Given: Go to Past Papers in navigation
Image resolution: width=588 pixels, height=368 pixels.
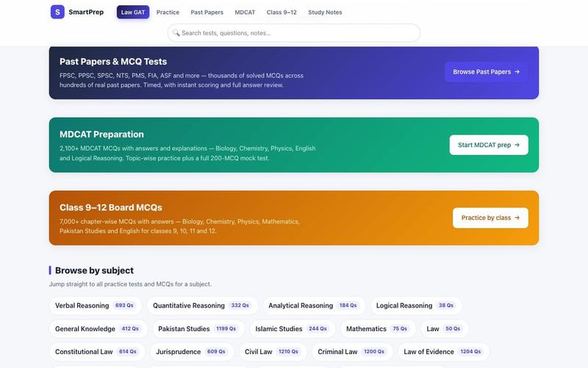Looking at the screenshot, I should 207,12.
